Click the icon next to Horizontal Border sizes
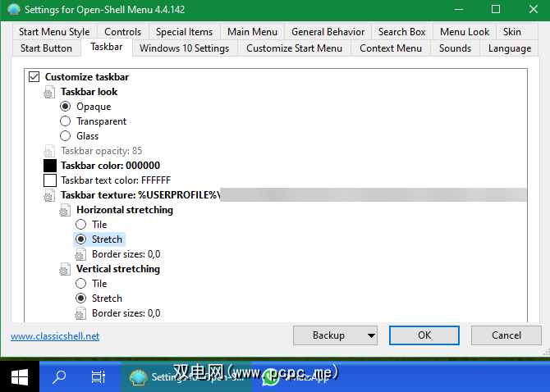Viewport: 550px width, 392px height. 80,254
